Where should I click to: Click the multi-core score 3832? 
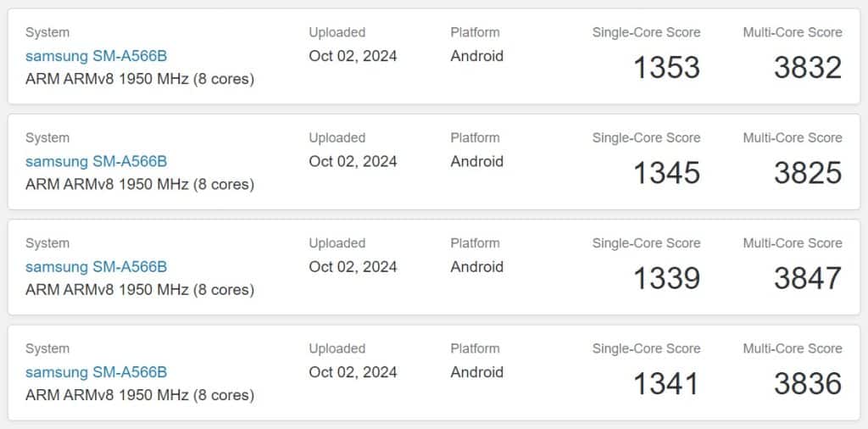click(808, 68)
